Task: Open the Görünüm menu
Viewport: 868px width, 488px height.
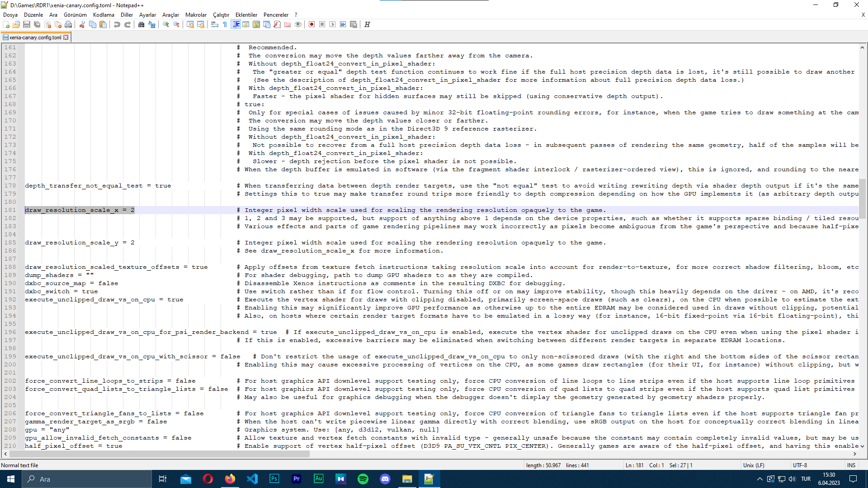Action: [75, 15]
